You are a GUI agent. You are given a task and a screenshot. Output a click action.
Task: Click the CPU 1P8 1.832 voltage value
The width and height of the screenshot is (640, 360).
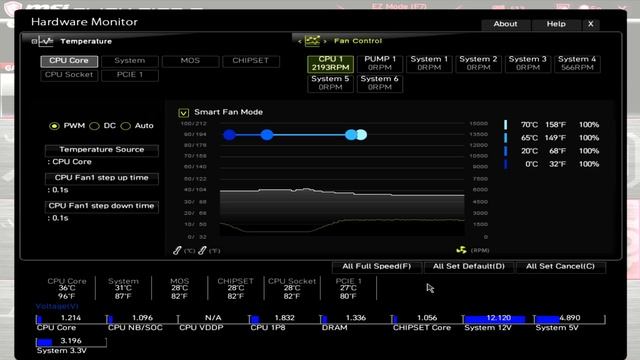click(284, 318)
